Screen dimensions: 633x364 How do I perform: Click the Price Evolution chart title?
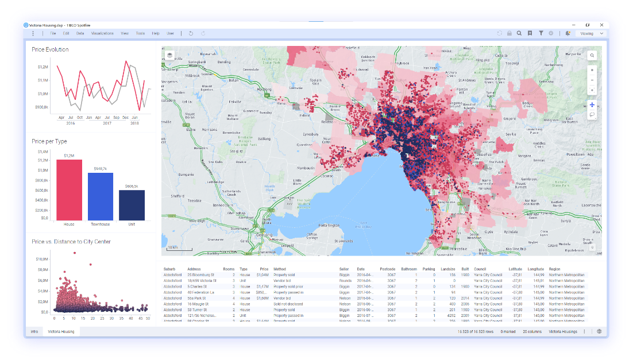click(x=50, y=49)
